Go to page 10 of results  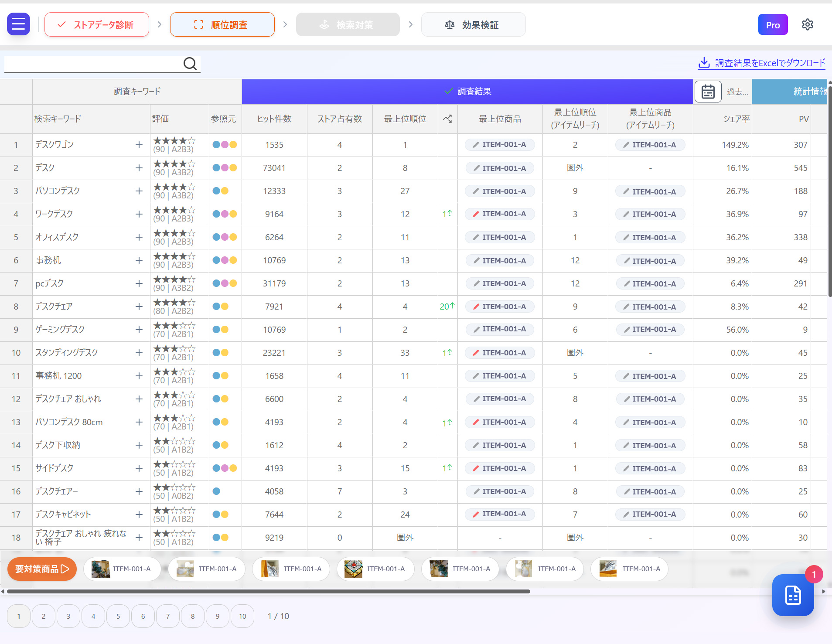coord(242,616)
